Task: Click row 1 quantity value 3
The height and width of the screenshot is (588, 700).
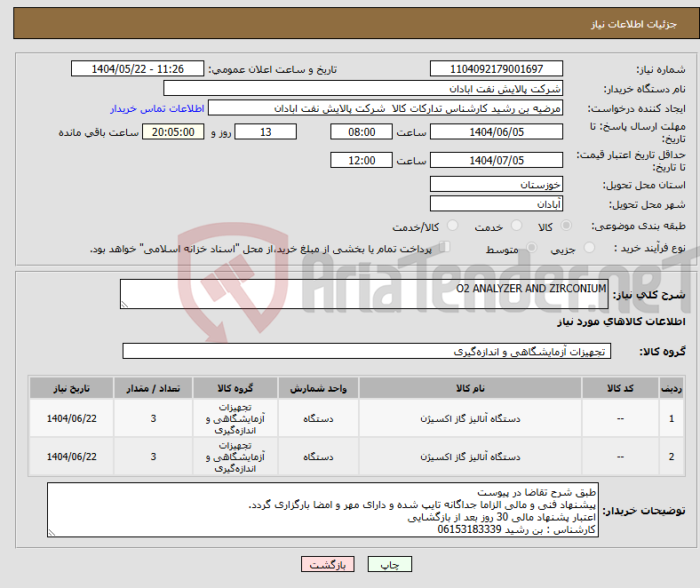Action: pyautogui.click(x=153, y=418)
